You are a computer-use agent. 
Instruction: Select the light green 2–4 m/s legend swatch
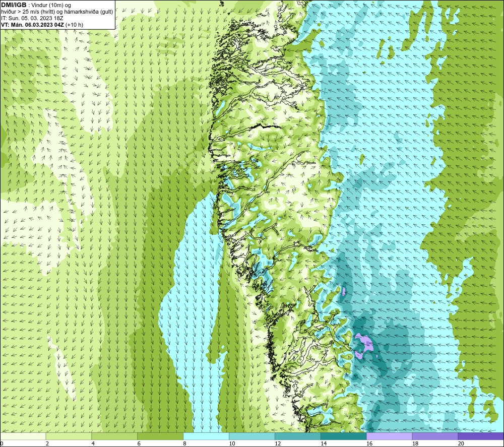(69, 436)
